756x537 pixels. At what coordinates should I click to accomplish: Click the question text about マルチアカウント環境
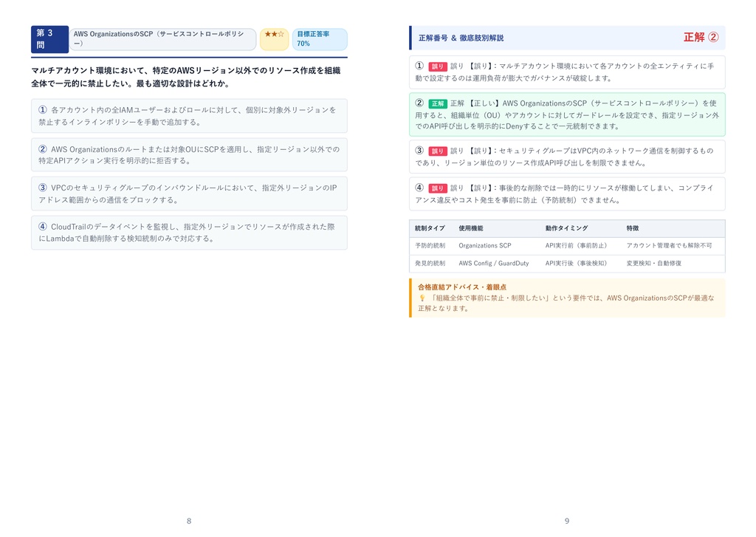click(x=186, y=77)
